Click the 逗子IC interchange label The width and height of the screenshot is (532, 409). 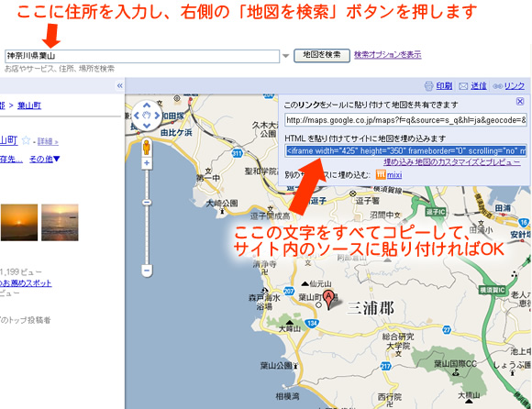pyautogui.click(x=436, y=212)
